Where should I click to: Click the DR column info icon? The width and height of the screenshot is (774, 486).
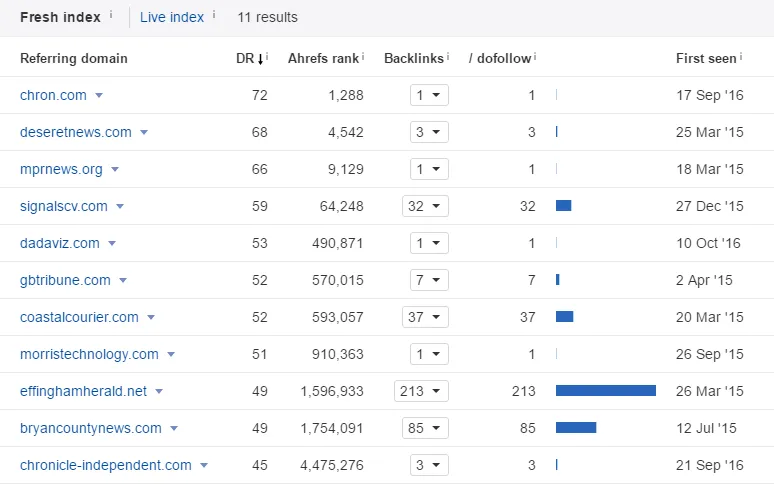click(268, 57)
